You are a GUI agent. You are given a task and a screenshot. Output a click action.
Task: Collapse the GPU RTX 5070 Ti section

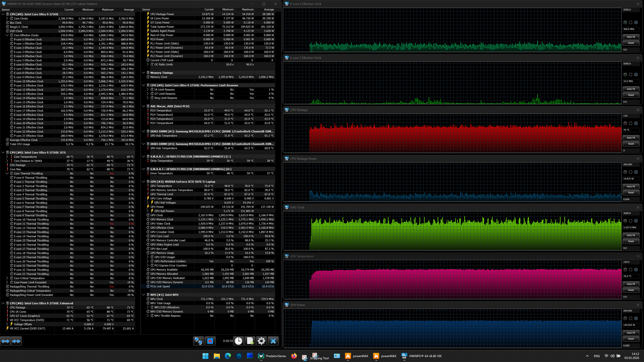click(x=143, y=182)
